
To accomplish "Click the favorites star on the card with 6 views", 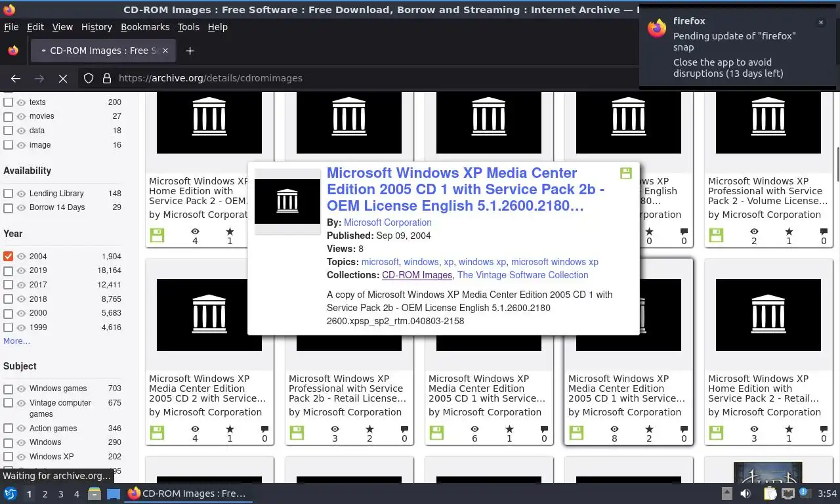I will pyautogui.click(x=509, y=429).
